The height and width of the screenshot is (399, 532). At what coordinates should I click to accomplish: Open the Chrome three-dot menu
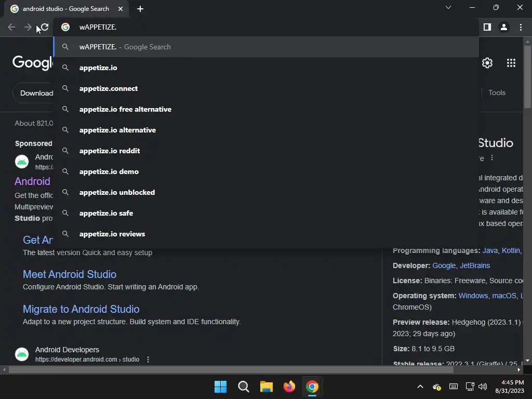[x=521, y=27]
